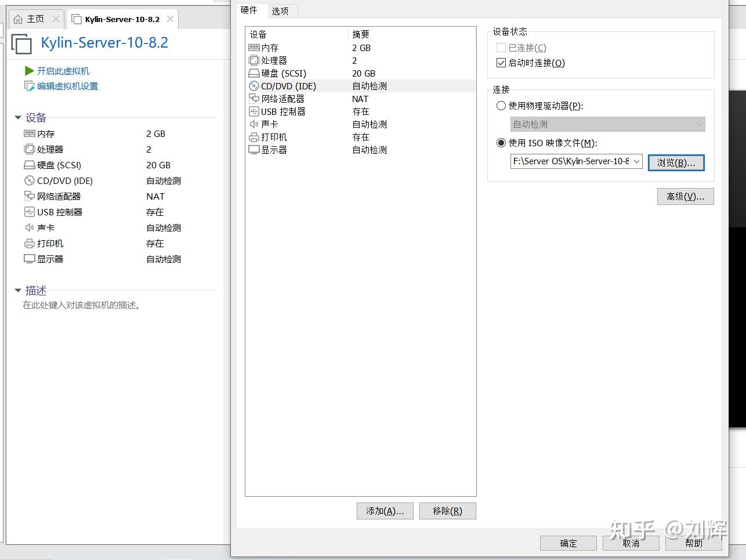Click 20 GB summary value in dialog list

click(364, 73)
